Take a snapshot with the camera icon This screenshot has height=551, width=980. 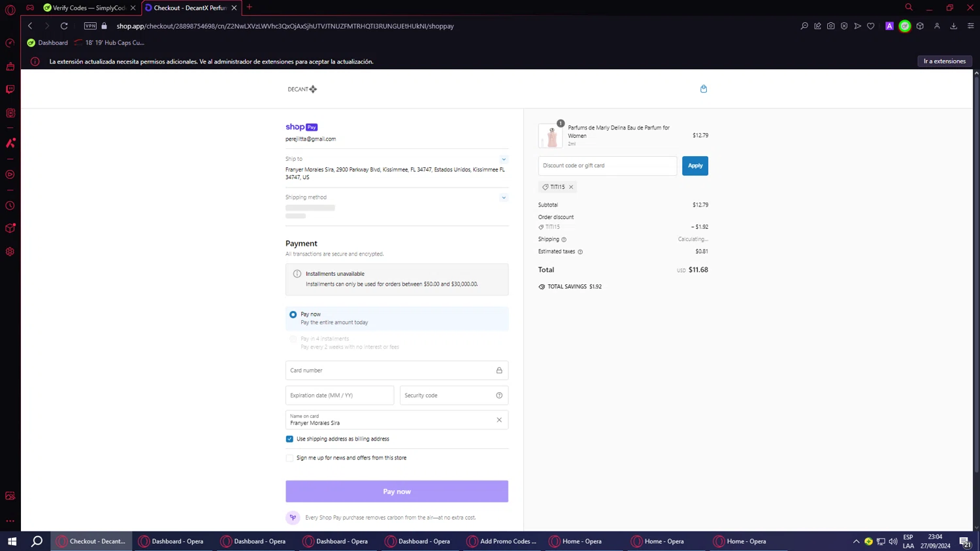click(830, 26)
